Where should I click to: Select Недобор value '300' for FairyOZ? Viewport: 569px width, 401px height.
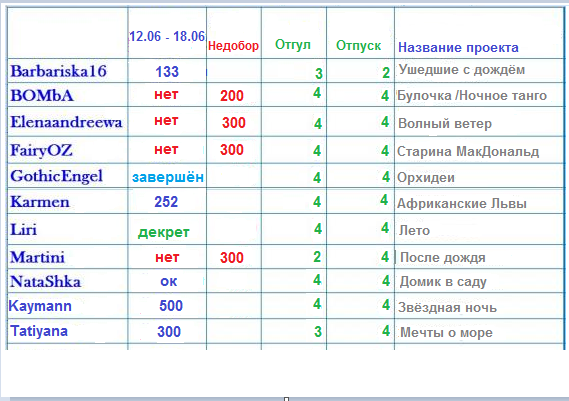click(232, 150)
